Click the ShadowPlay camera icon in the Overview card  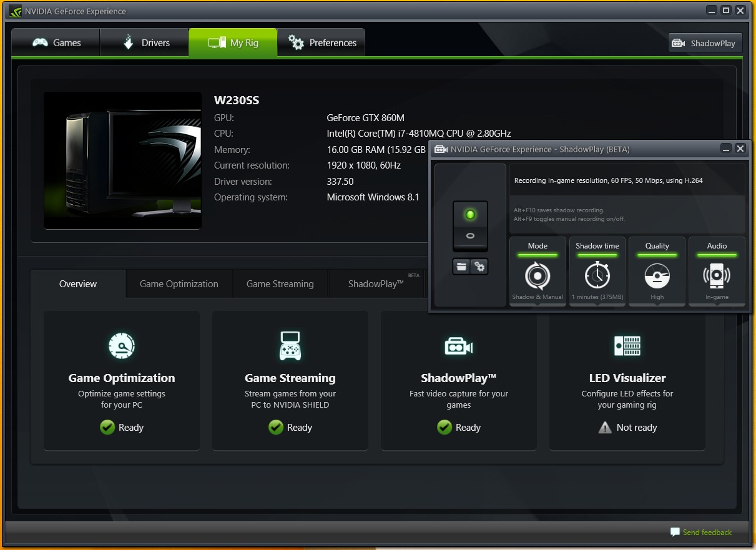[x=458, y=346]
